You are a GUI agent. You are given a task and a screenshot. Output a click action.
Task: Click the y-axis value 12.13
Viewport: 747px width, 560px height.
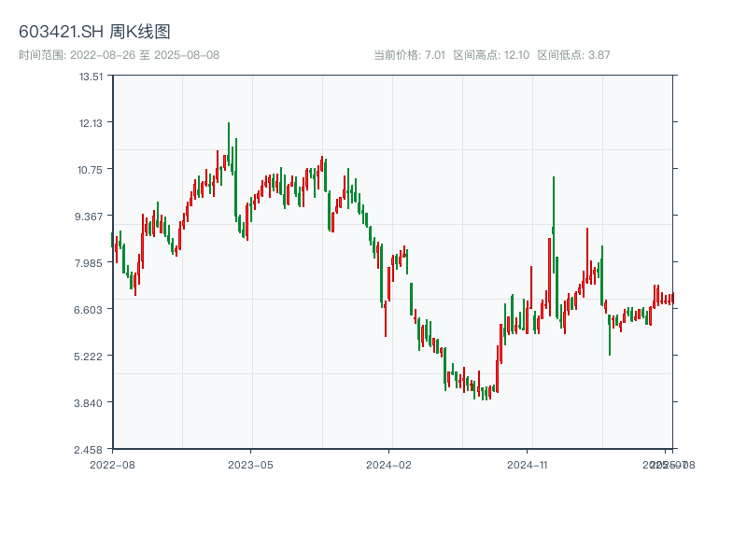(91, 123)
